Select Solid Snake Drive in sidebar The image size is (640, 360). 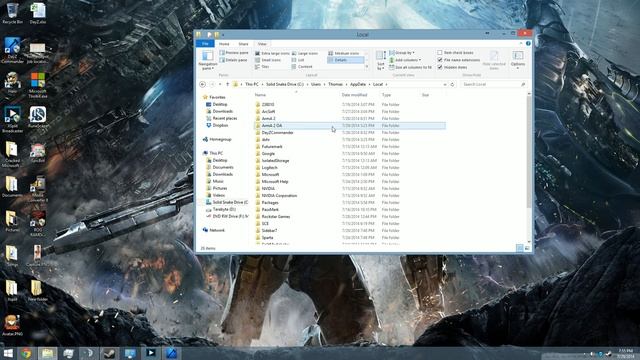click(227, 202)
